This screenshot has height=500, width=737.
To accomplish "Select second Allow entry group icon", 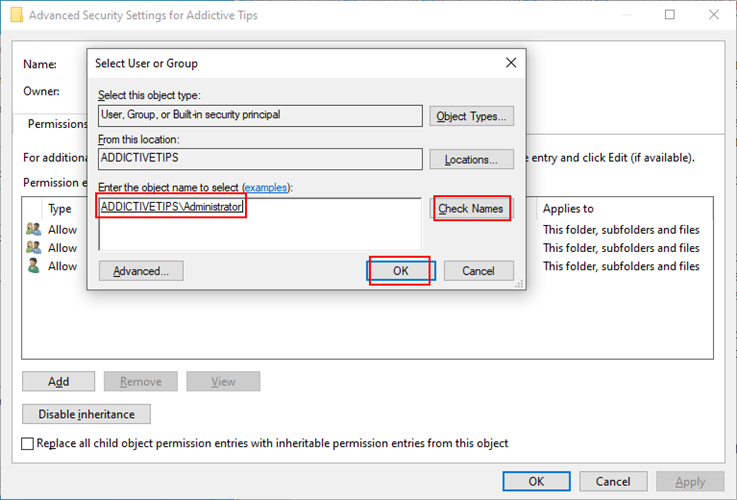I will (x=33, y=247).
